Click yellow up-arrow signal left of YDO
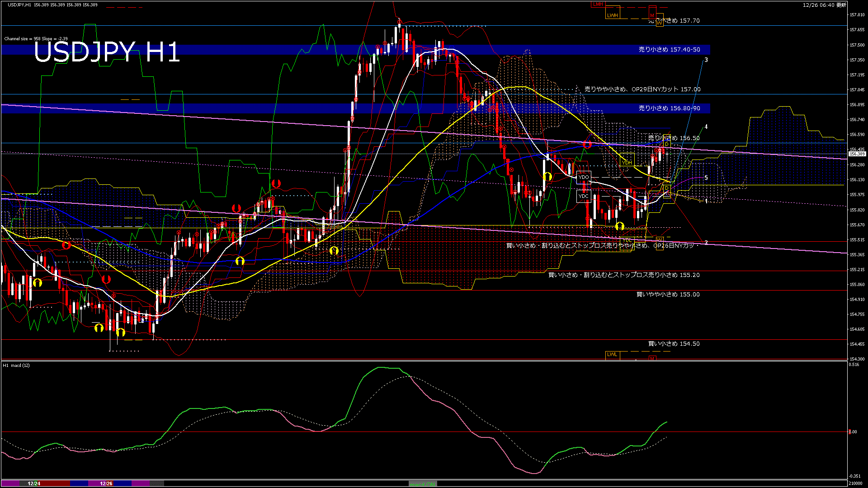This screenshot has width=868, height=488. pos(547,176)
